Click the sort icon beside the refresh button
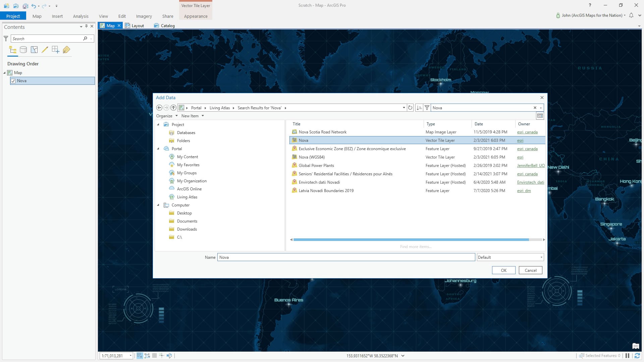 (x=419, y=108)
